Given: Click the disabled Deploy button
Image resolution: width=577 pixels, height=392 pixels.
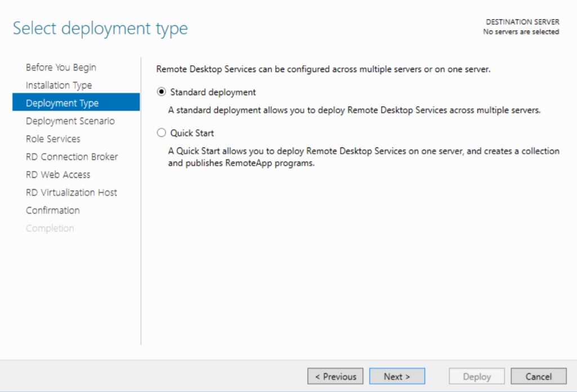Looking at the screenshot, I should click(x=477, y=377).
